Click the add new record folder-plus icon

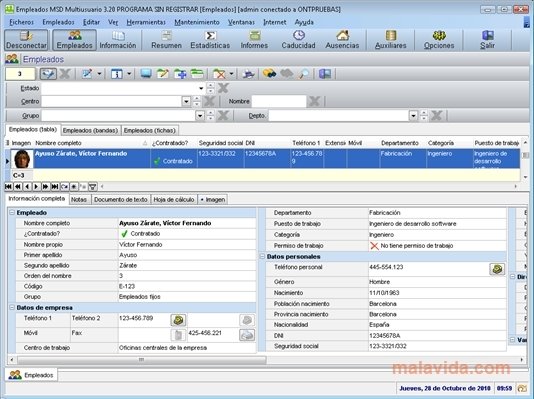[x=180, y=74]
